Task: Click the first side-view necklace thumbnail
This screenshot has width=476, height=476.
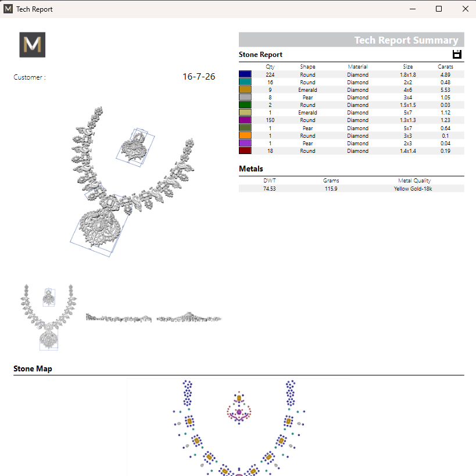Action: [x=119, y=318]
